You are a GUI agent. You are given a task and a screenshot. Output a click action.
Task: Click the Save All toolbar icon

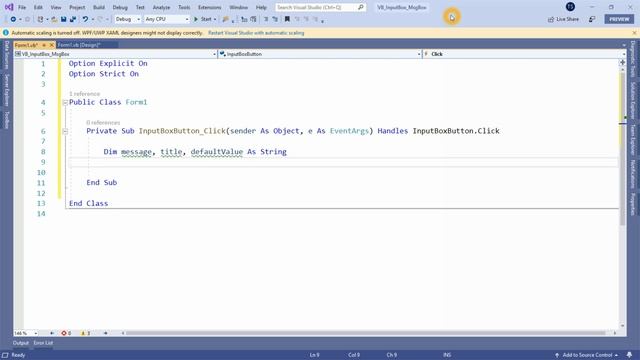point(73,19)
